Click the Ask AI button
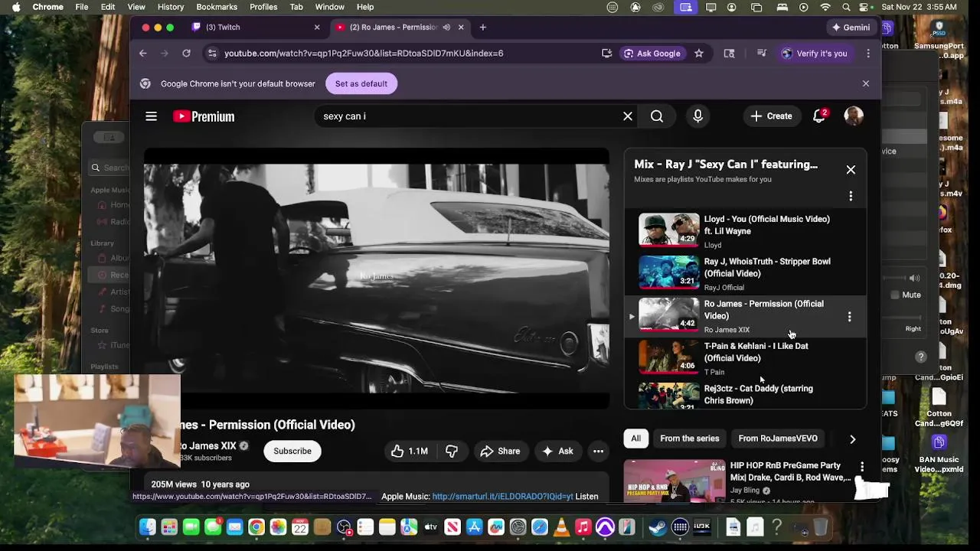Screen dimensions: 980x551 (557, 452)
